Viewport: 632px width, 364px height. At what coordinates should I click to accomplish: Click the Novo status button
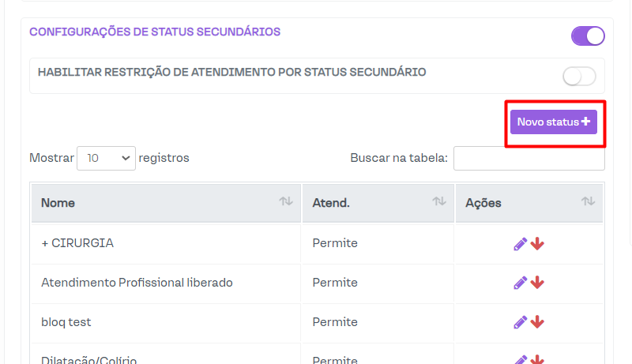click(x=553, y=122)
